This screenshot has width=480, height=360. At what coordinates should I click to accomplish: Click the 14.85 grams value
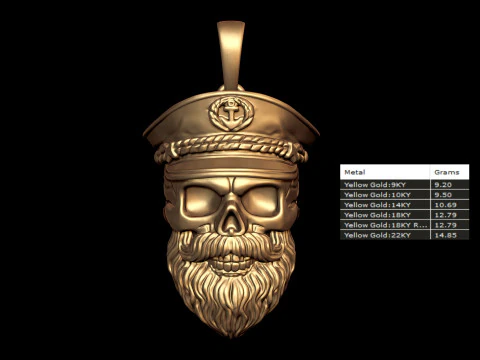[445, 235]
